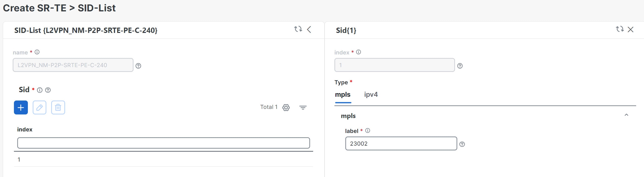The height and width of the screenshot is (177, 644).
Task: Click the delete trash icon for Sid
Action: 58,108
